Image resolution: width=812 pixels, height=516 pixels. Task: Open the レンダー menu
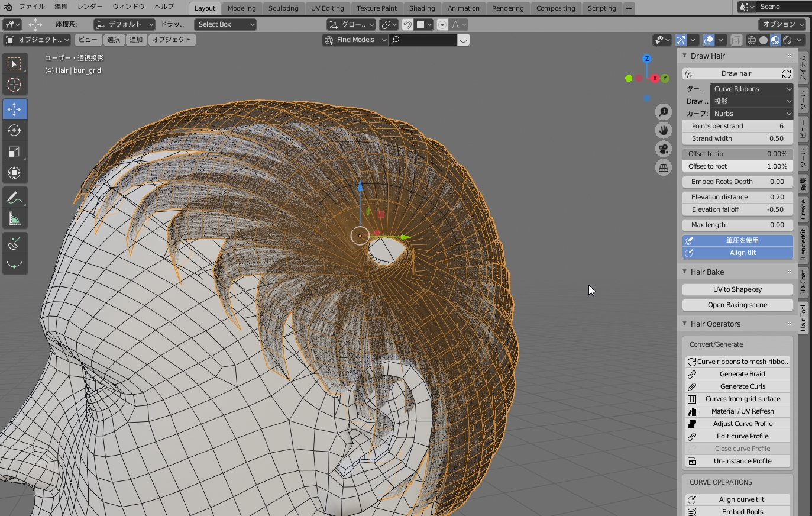[90, 7]
